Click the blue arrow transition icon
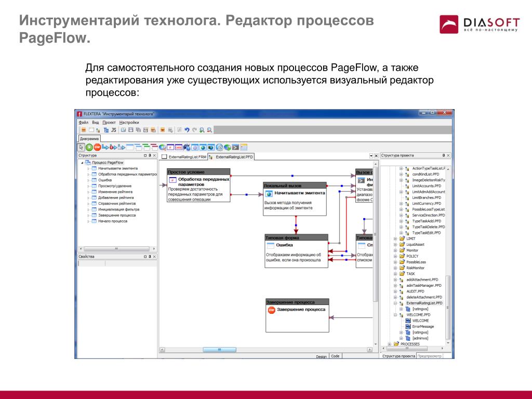532x399 pixels. point(105,147)
